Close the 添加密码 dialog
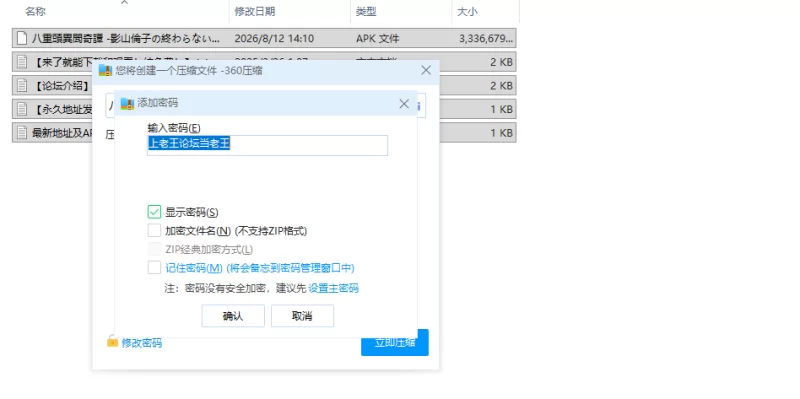 click(x=404, y=104)
